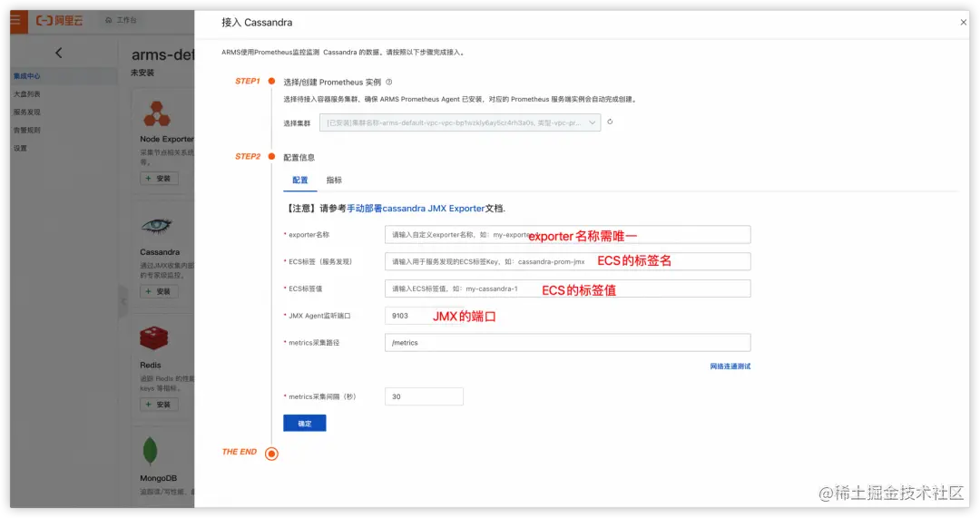Open the 手动部署cassandra JMX Exporter link
The image size is (980, 518).
click(416, 209)
